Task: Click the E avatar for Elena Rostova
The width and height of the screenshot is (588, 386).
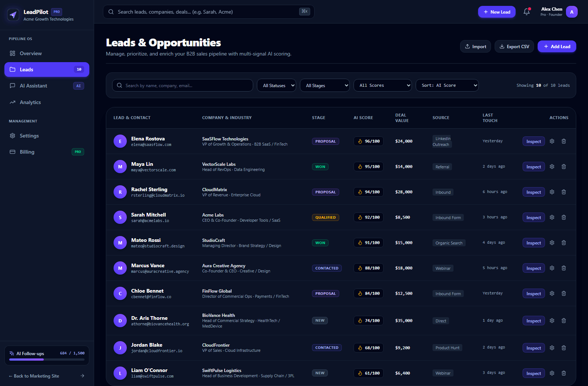Action: click(x=120, y=141)
